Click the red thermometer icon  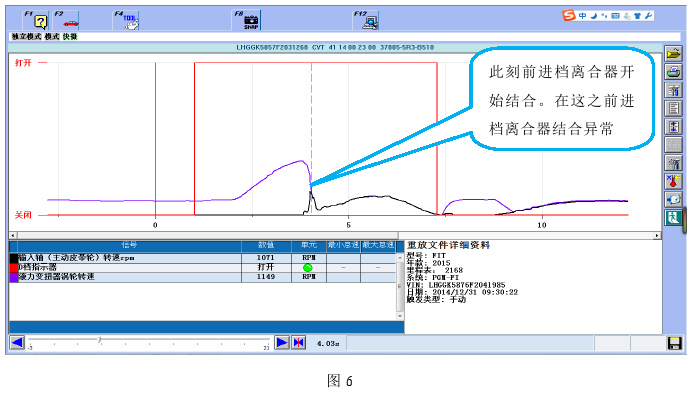[x=673, y=181]
